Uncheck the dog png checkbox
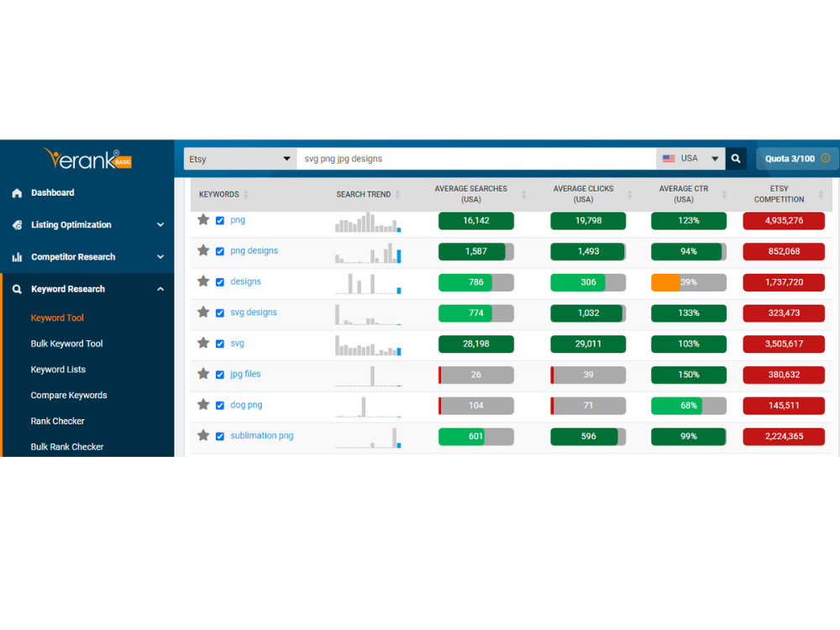Viewport: 840px width, 630px height. click(x=219, y=405)
